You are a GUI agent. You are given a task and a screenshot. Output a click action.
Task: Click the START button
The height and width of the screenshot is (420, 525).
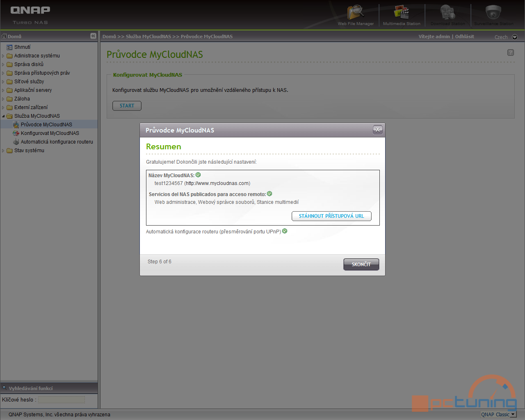pos(127,106)
